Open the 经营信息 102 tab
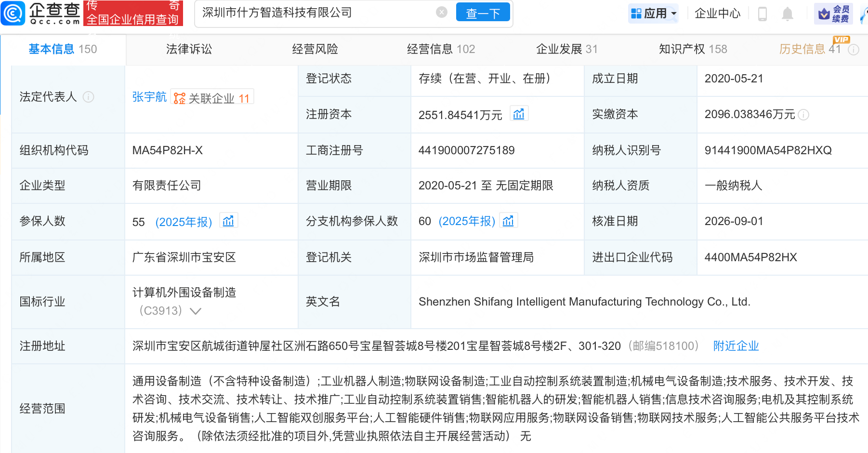This screenshot has width=868, height=453. pos(441,49)
